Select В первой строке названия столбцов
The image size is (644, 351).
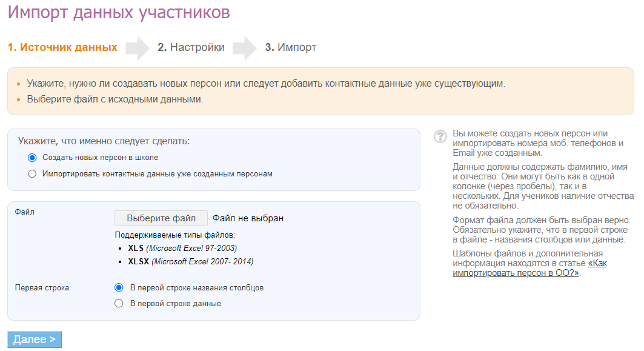[x=119, y=287]
